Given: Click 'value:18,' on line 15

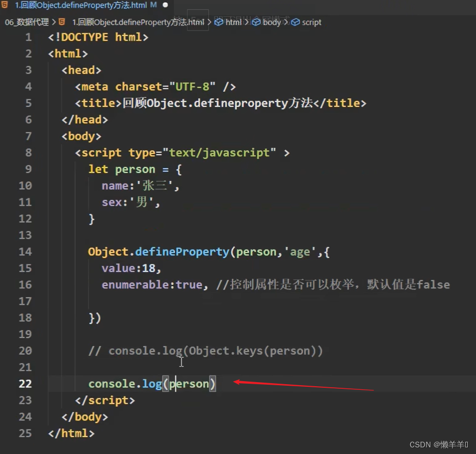Looking at the screenshot, I should (x=131, y=268).
